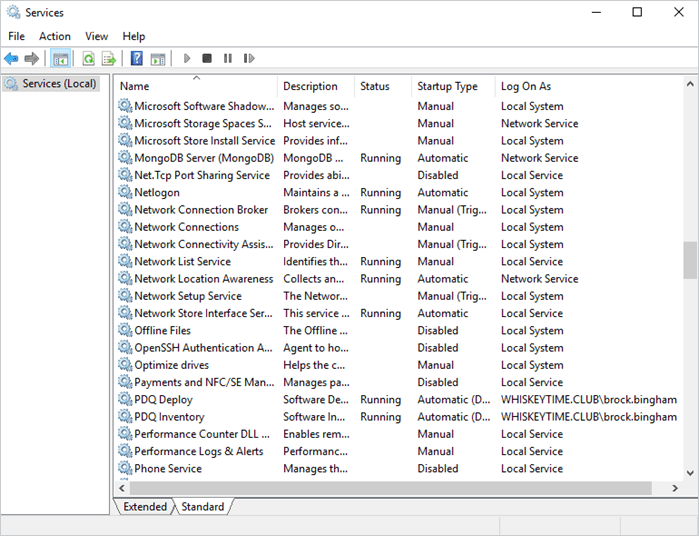699x536 pixels.
Task: Click the Restart Service icon
Action: click(249, 58)
